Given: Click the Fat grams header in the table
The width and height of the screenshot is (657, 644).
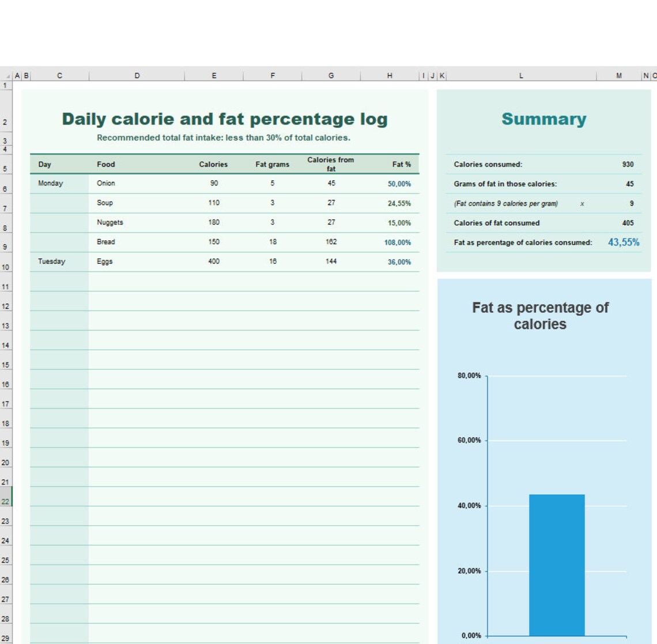Looking at the screenshot, I should [272, 164].
